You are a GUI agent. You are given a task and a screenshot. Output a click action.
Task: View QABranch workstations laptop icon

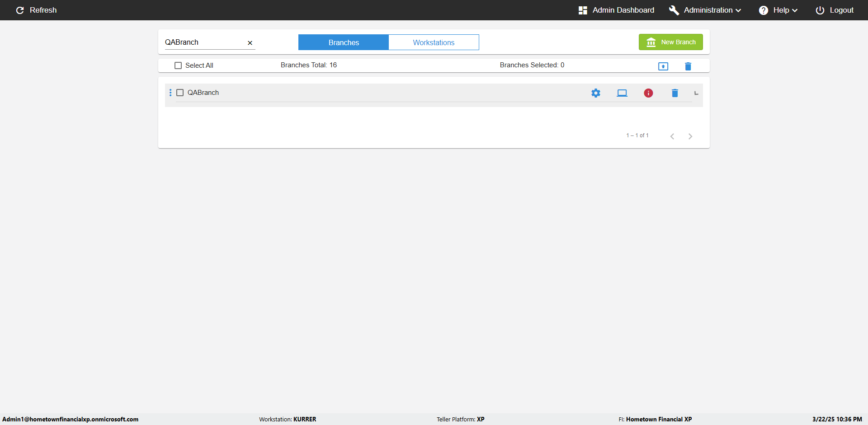pyautogui.click(x=622, y=93)
